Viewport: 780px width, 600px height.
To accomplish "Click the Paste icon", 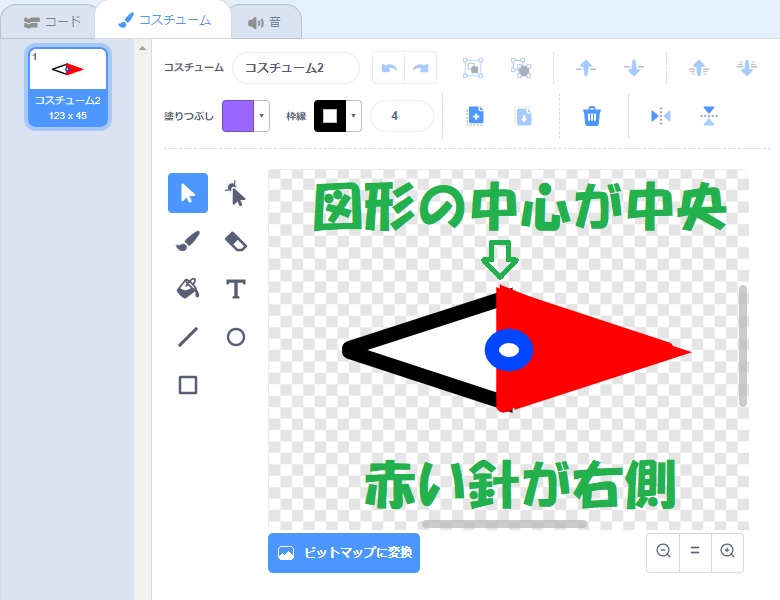I will [x=523, y=116].
